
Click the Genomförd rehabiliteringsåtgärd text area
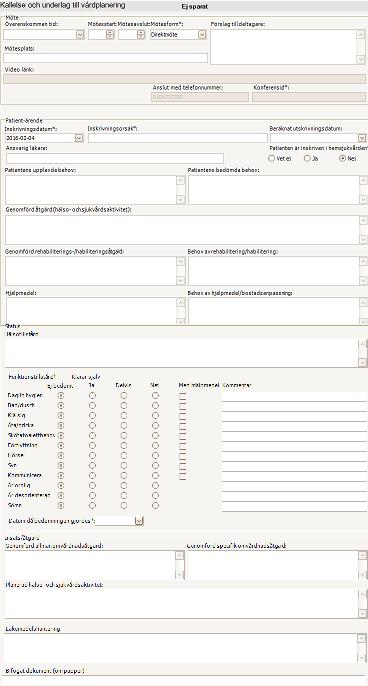pyautogui.click(x=91, y=271)
